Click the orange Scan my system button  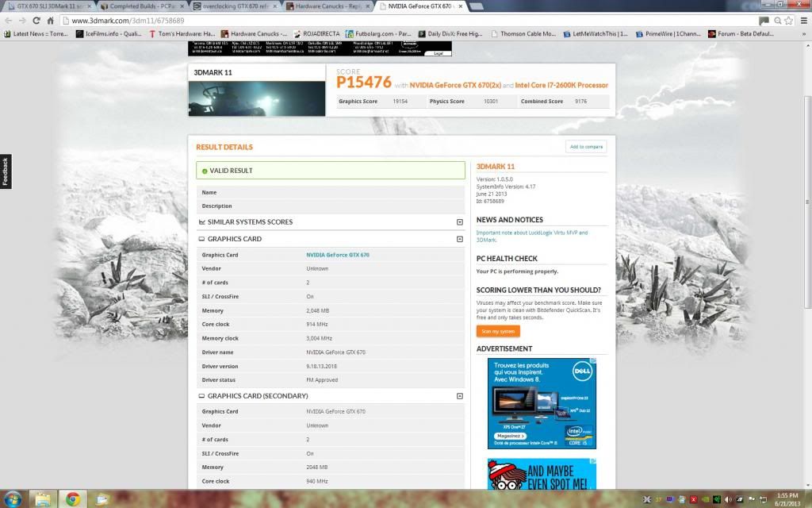pos(498,331)
